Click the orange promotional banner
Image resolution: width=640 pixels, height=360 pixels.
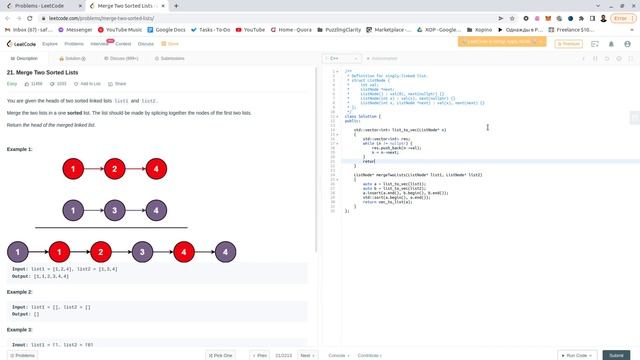[502, 41]
